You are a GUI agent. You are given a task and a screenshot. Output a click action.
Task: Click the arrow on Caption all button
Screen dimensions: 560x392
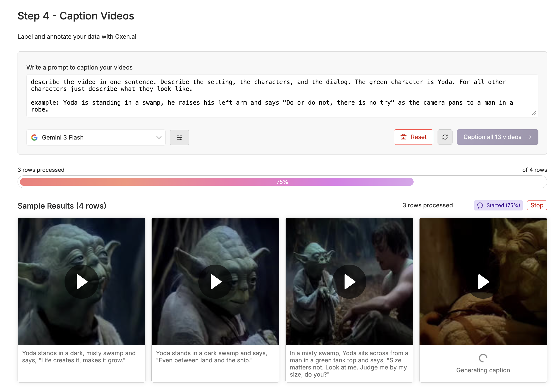[x=529, y=137]
